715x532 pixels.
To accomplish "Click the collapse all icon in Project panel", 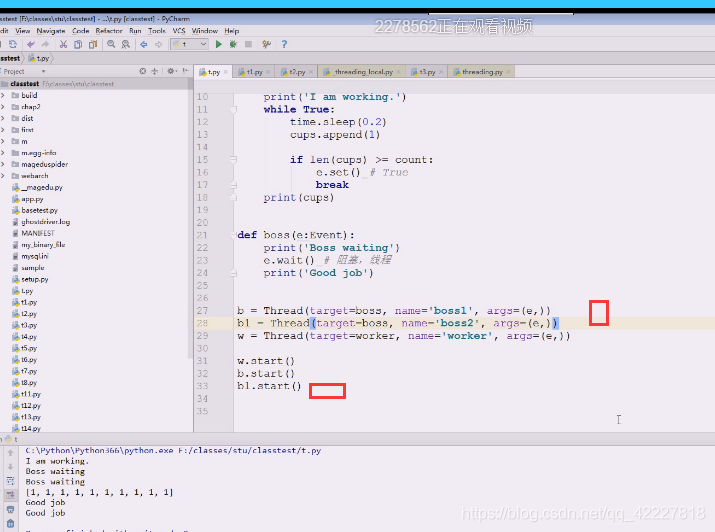I will (155, 71).
